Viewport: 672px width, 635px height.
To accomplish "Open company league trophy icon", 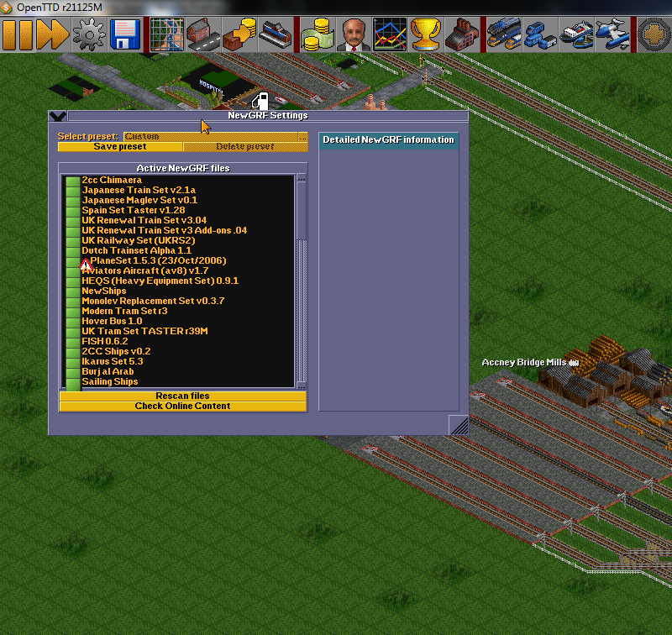I will [x=426, y=34].
